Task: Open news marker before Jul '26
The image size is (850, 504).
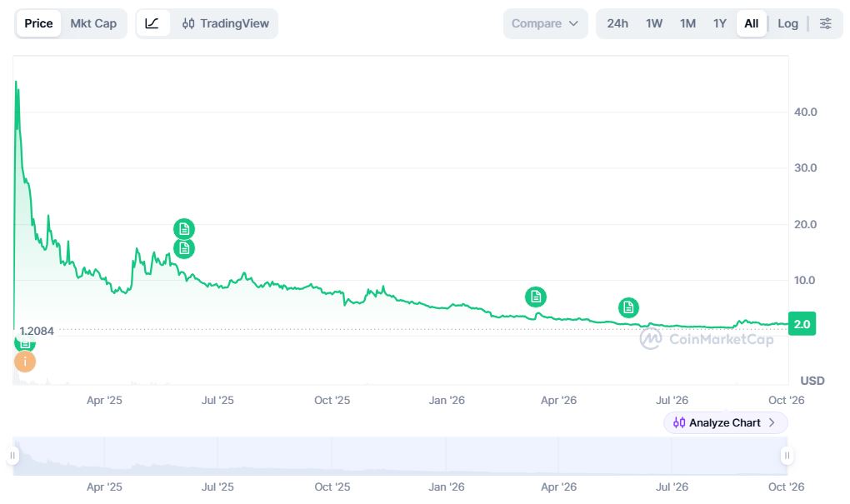Action: tap(628, 308)
